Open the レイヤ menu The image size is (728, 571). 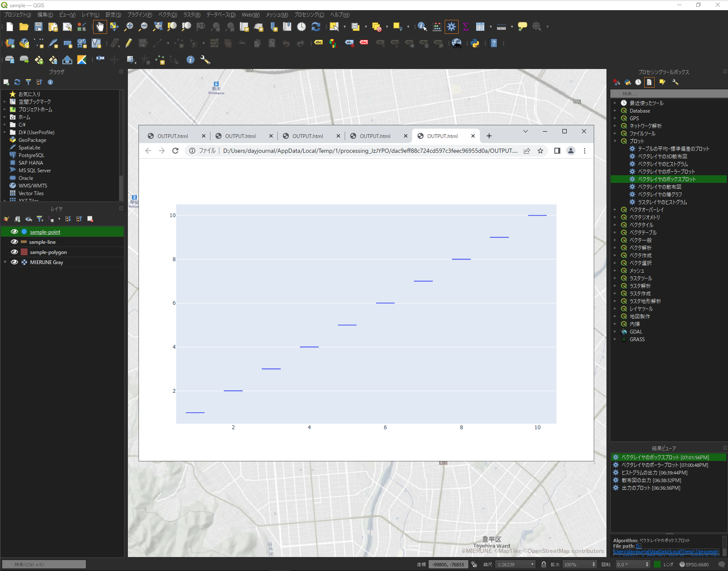click(90, 15)
